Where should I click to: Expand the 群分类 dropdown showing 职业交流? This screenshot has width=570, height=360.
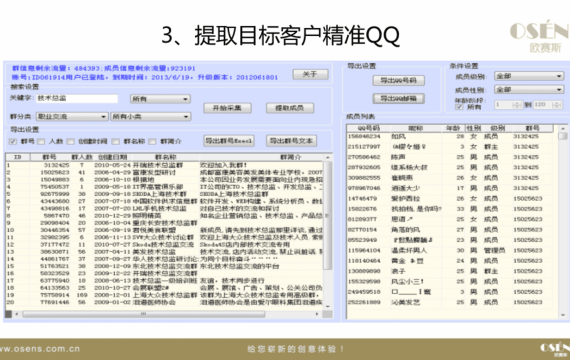coord(72,117)
